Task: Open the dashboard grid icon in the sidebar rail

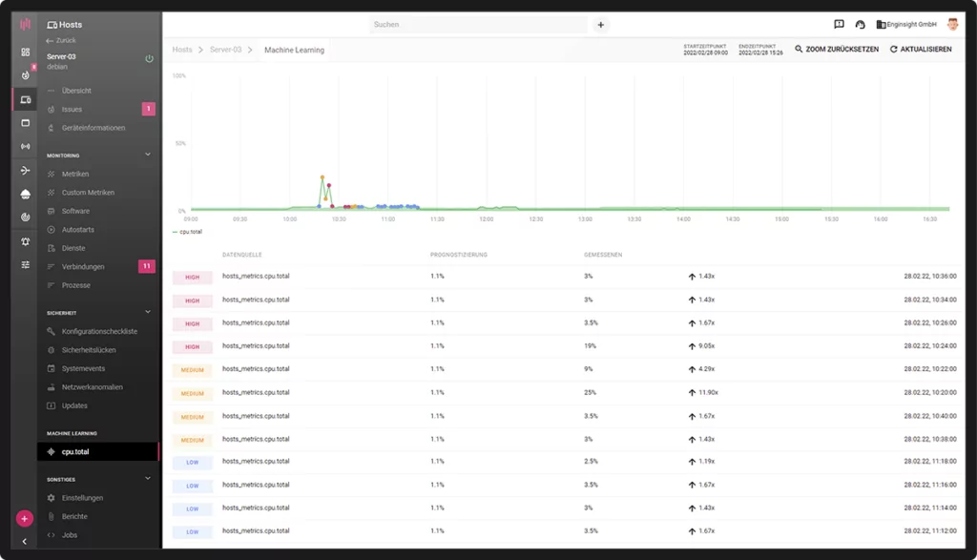Action: click(25, 49)
